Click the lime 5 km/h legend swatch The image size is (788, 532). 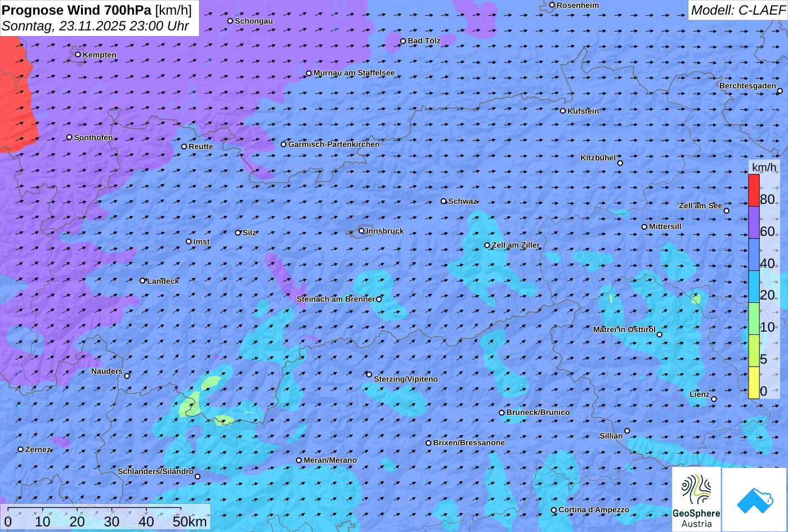754,351
